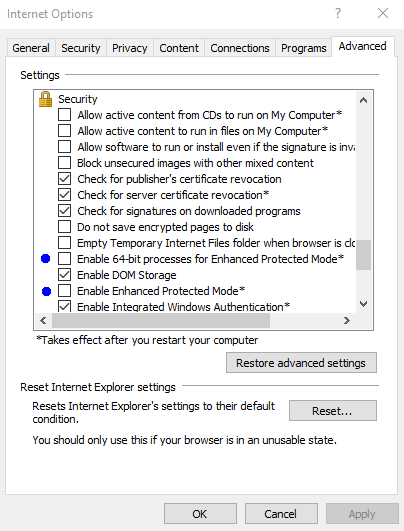Click blue dot beside Enable Enhanced Protected Mode
The width and height of the screenshot is (404, 531).
[46, 292]
